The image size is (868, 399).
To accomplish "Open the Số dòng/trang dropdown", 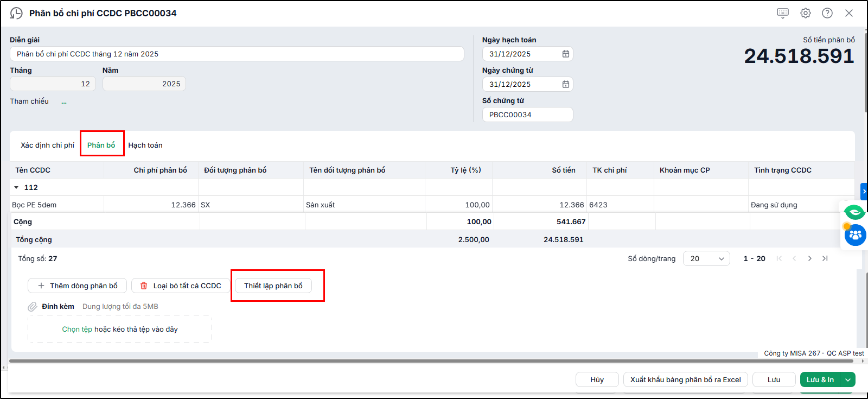I will [x=706, y=258].
